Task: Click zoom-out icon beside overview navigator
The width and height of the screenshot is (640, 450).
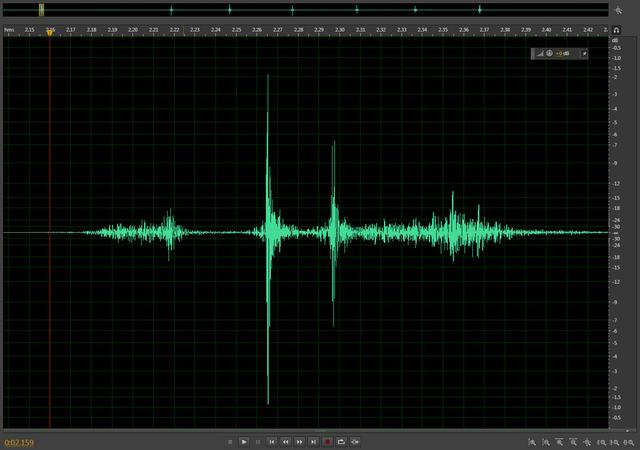Action: 619,10
